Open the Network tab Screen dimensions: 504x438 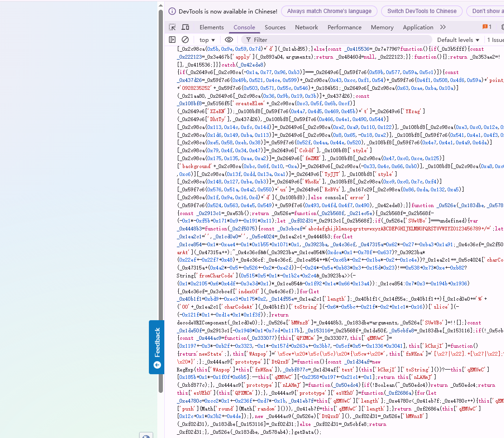[306, 27]
